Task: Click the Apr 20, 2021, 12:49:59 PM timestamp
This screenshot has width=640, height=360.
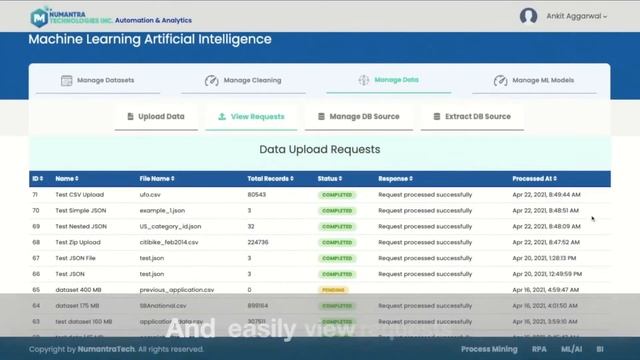Action: pyautogui.click(x=547, y=274)
